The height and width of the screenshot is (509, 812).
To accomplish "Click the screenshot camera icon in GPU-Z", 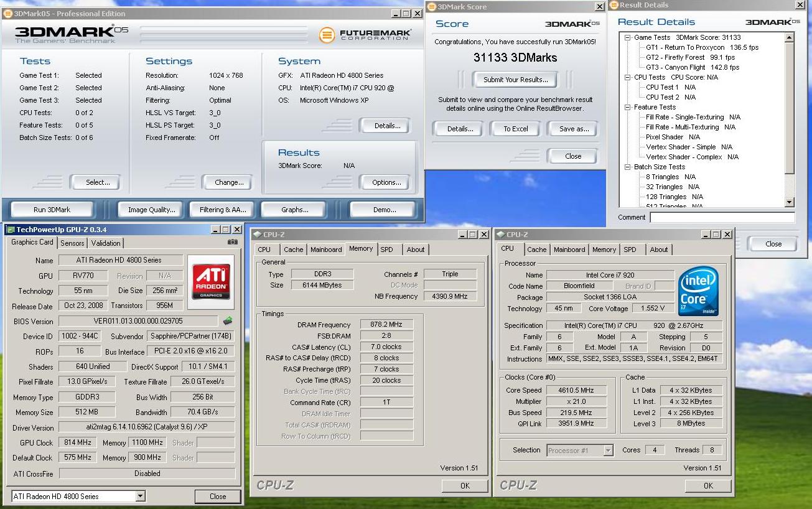I will coord(233,242).
